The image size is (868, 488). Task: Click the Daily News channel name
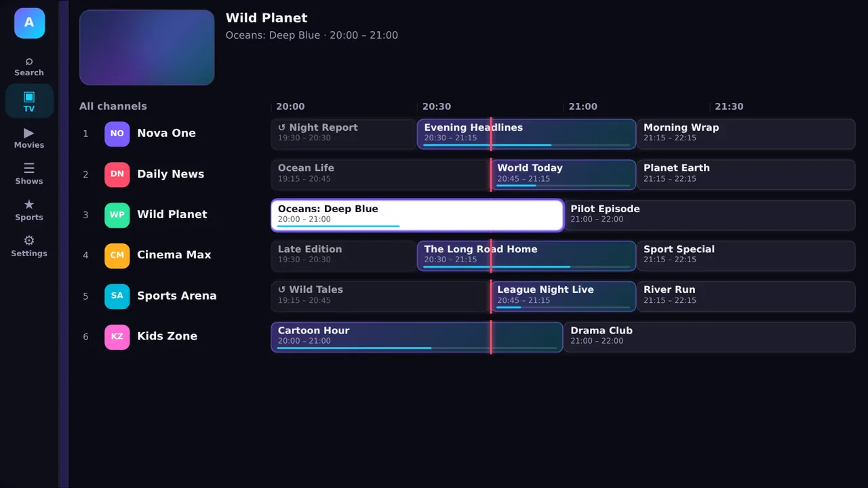(x=170, y=174)
